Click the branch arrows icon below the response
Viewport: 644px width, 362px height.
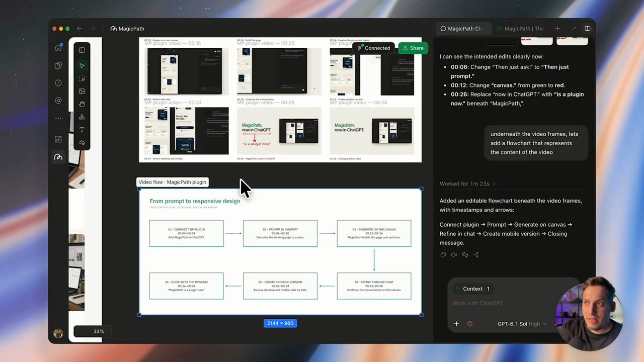pos(476,255)
